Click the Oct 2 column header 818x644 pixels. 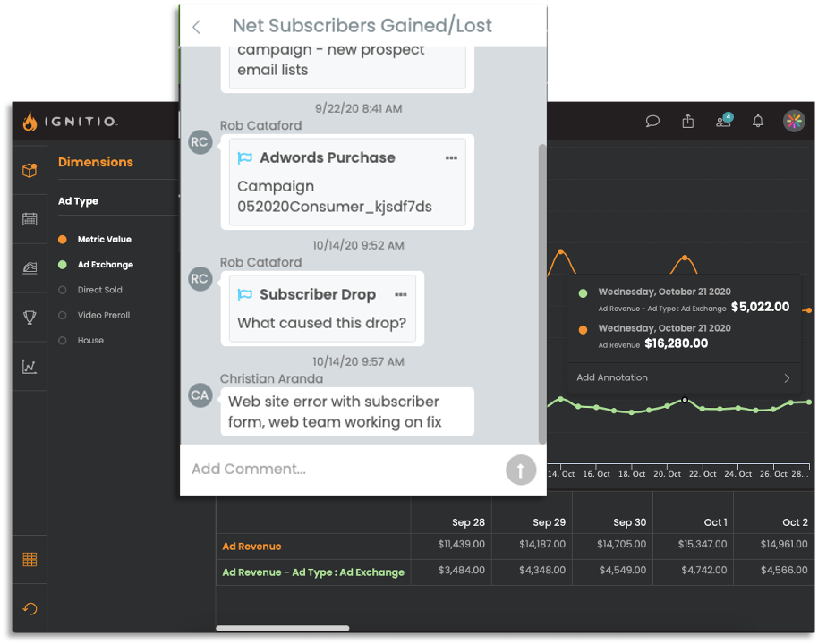click(x=795, y=522)
